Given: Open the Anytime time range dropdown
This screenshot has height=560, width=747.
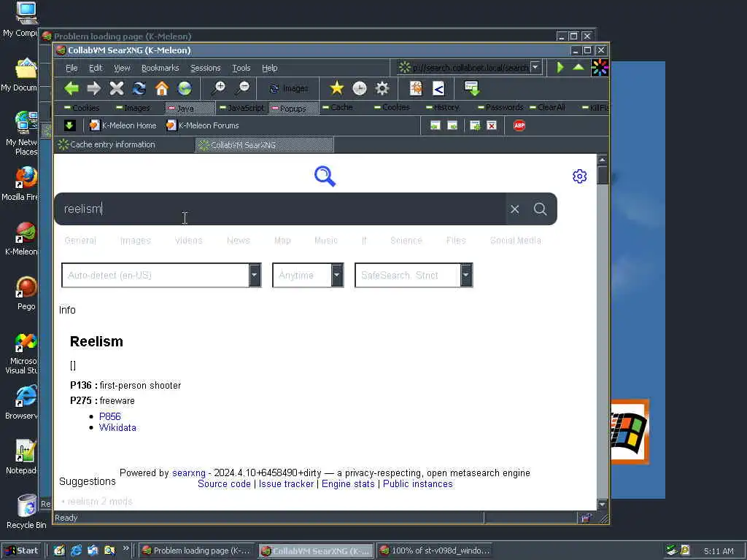Looking at the screenshot, I should pos(308,275).
